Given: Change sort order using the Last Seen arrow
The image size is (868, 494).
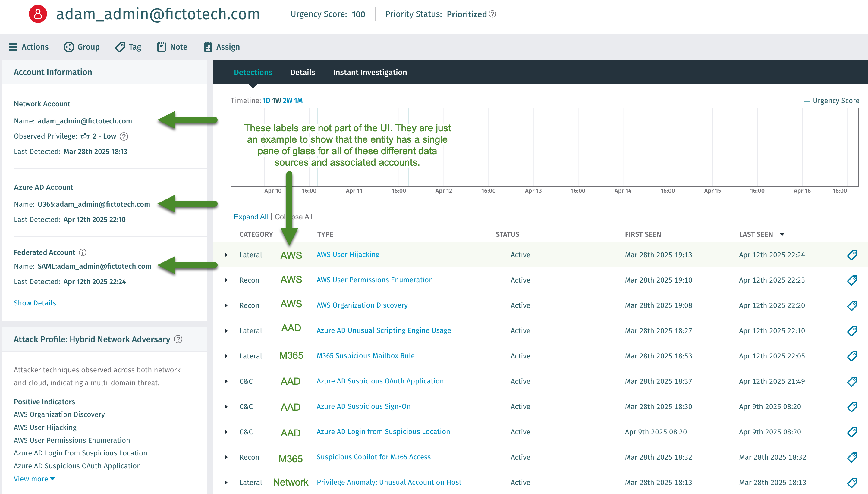Looking at the screenshot, I should pyautogui.click(x=782, y=234).
